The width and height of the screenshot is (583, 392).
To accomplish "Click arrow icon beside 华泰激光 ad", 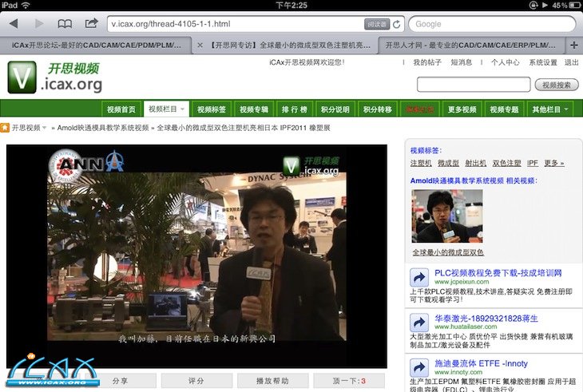I will pyautogui.click(x=419, y=323).
